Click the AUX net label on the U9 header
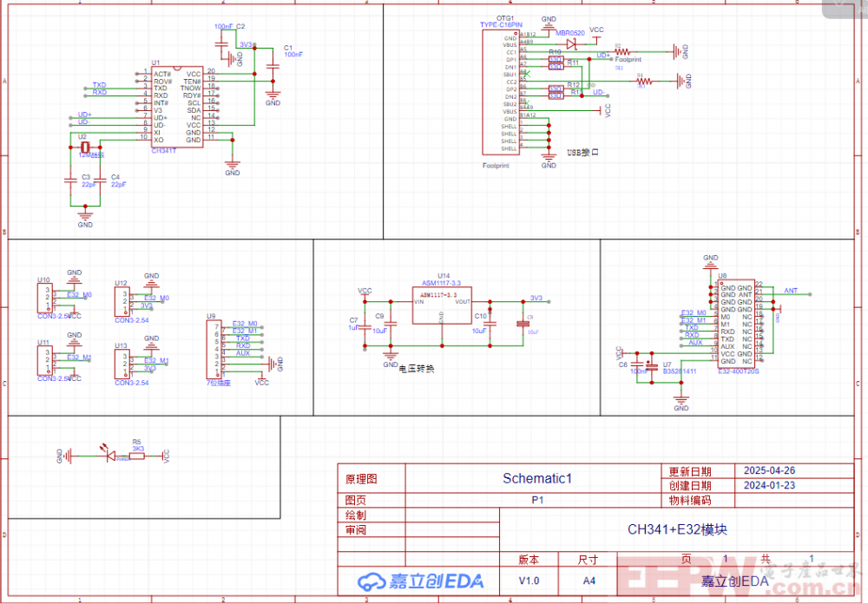868x604 pixels. (243, 352)
